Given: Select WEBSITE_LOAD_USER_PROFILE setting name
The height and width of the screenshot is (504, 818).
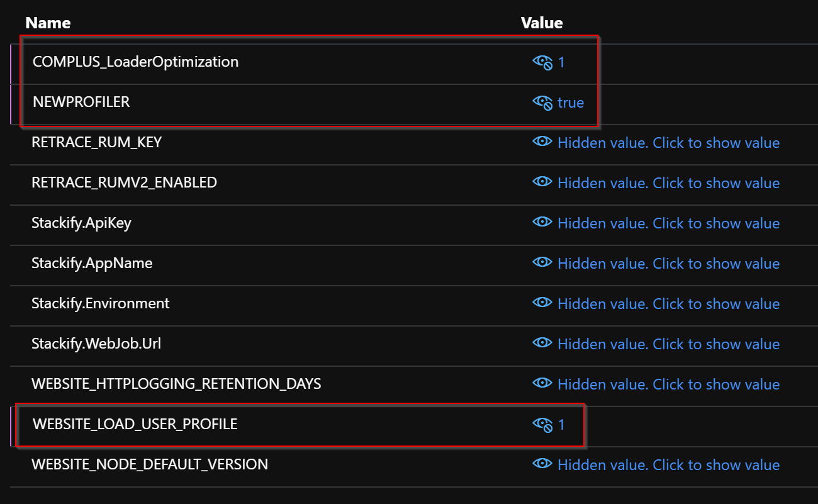Looking at the screenshot, I should point(135,424).
